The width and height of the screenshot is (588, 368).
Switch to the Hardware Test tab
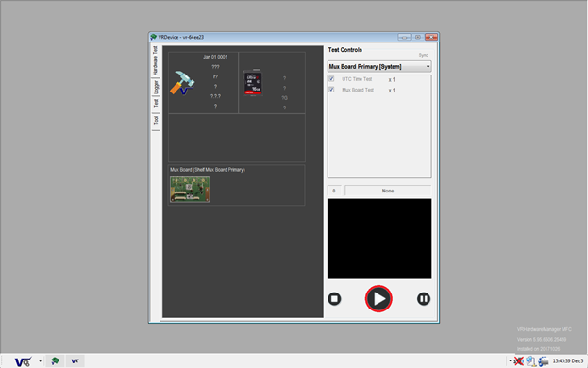tap(156, 61)
